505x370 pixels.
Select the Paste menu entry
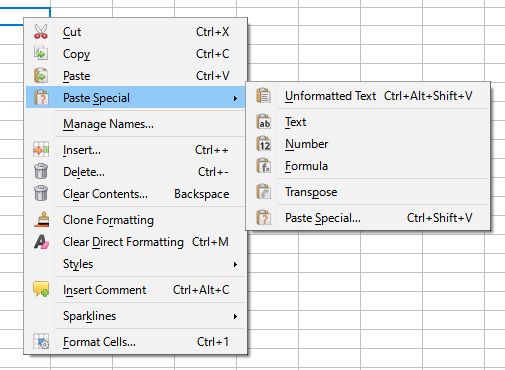(136, 76)
